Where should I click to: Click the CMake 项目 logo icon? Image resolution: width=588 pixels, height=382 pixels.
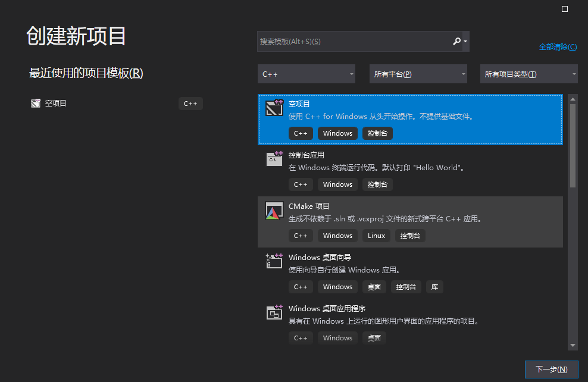coord(274,210)
